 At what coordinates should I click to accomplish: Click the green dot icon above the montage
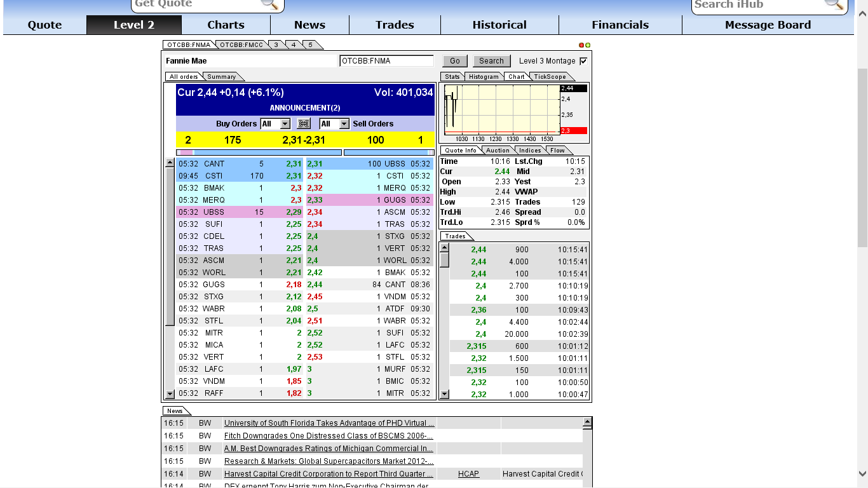coord(588,45)
